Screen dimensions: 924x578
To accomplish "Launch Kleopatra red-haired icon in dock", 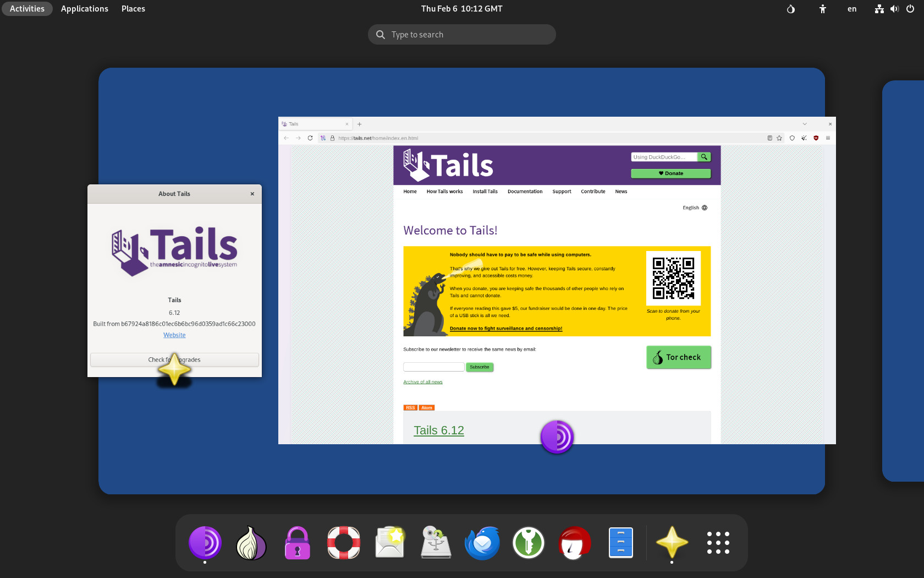I will click(x=575, y=543).
